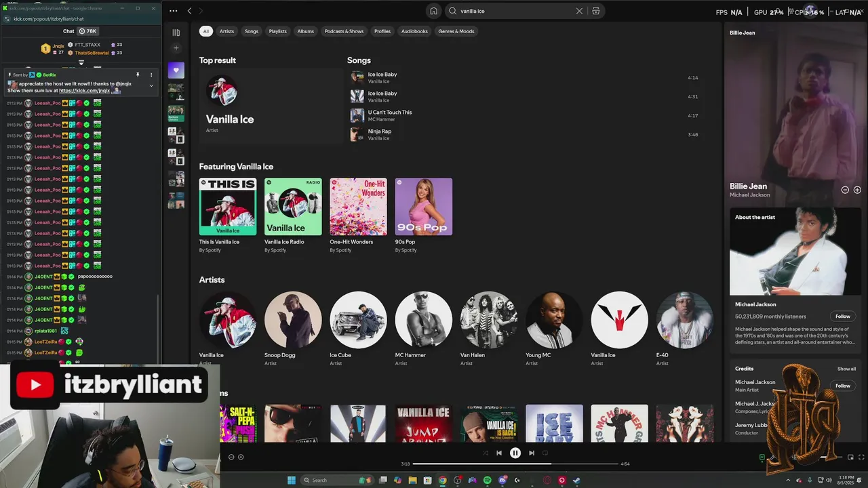Open the About the artist image card
The width and height of the screenshot is (868, 488).
pos(795,253)
